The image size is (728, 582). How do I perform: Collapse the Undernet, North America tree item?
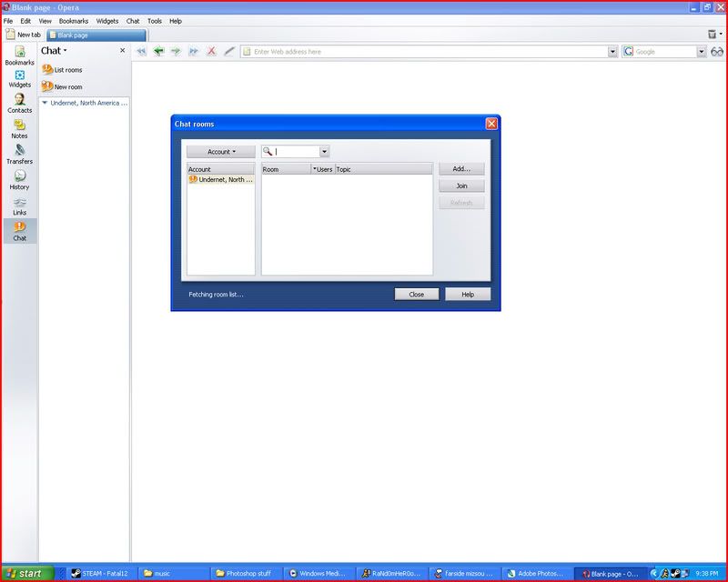pos(45,103)
